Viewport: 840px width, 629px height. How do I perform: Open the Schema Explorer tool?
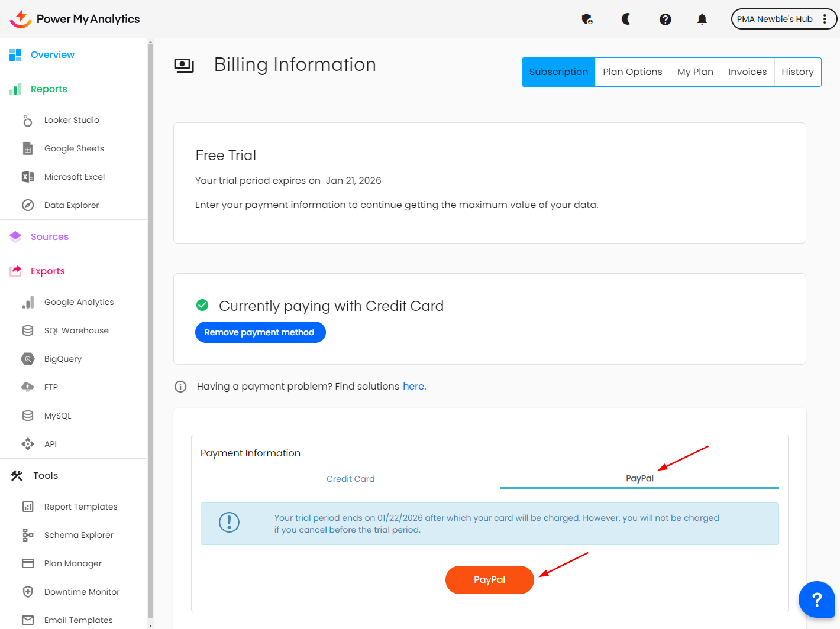(x=79, y=535)
